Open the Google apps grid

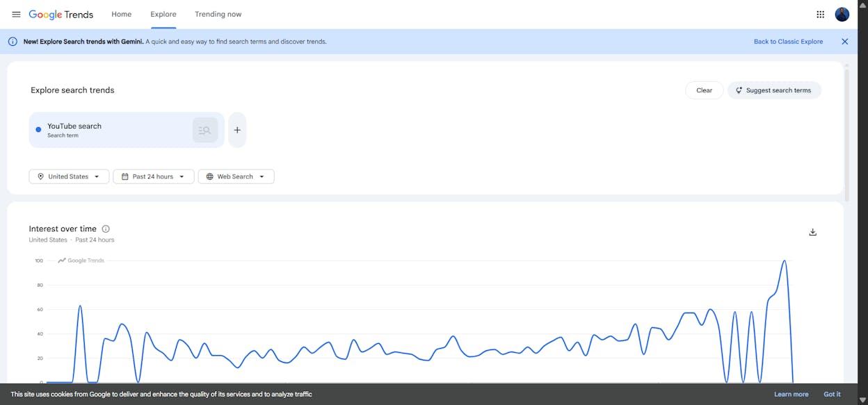point(820,14)
